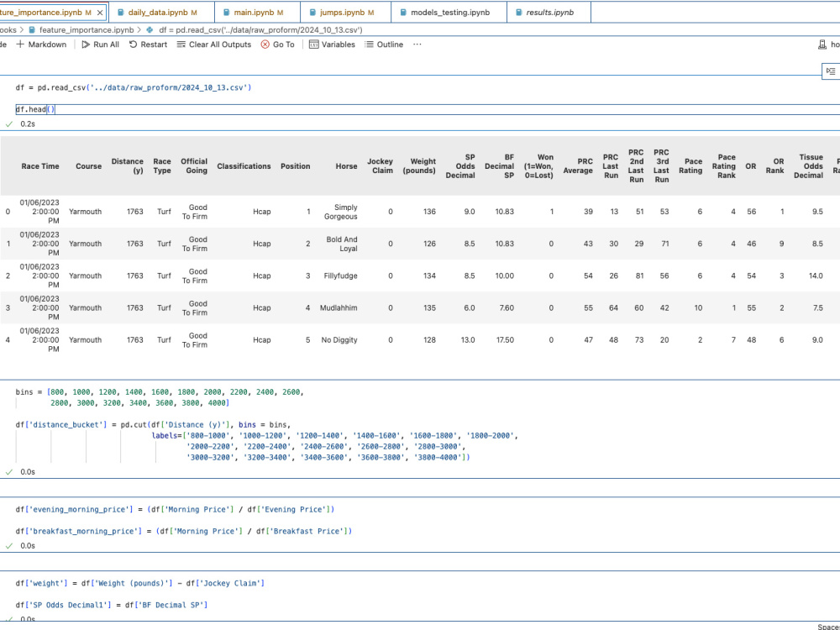
Task: Click the success checkmark of the bins cell
Action: 9,472
